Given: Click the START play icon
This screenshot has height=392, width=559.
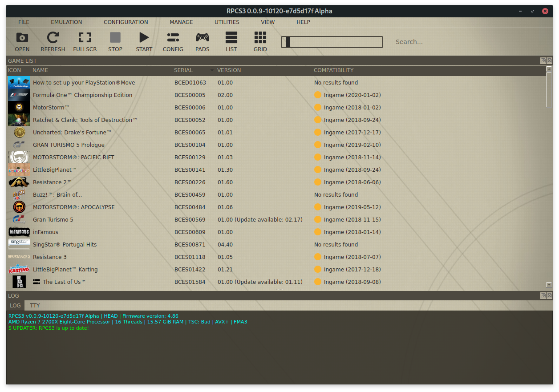Looking at the screenshot, I should 144,37.
